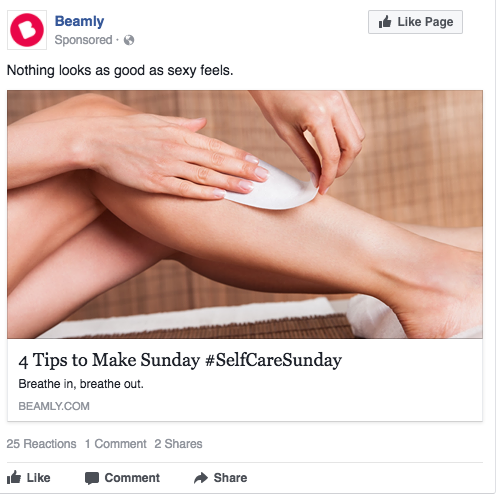This screenshot has width=497, height=498.
Task: Open the leg waxing ad image
Action: pos(245,214)
